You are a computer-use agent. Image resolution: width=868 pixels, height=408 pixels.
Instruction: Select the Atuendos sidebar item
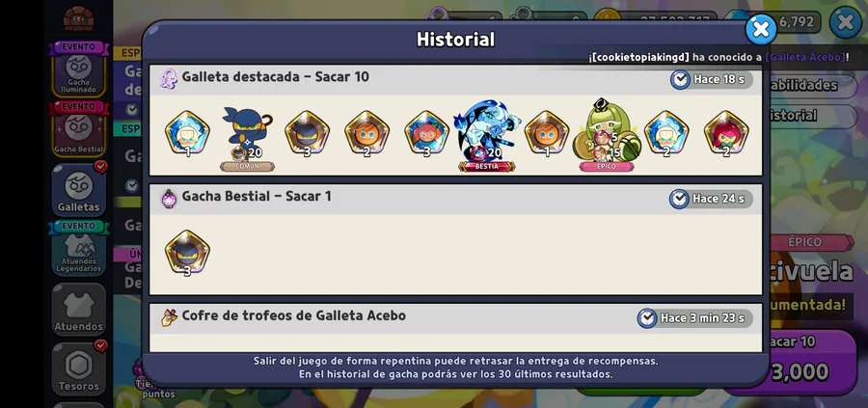[79, 310]
